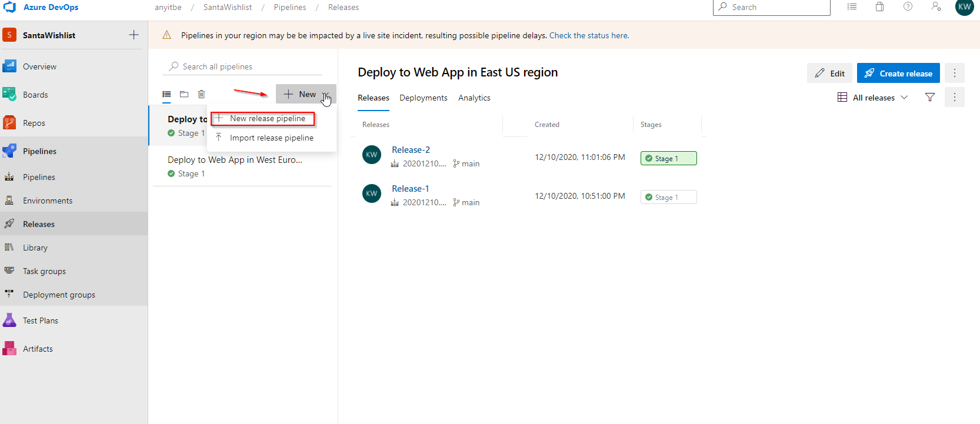Screen dimensions: 980x424
Task: Click the Edit pipeline button
Action: [829, 74]
